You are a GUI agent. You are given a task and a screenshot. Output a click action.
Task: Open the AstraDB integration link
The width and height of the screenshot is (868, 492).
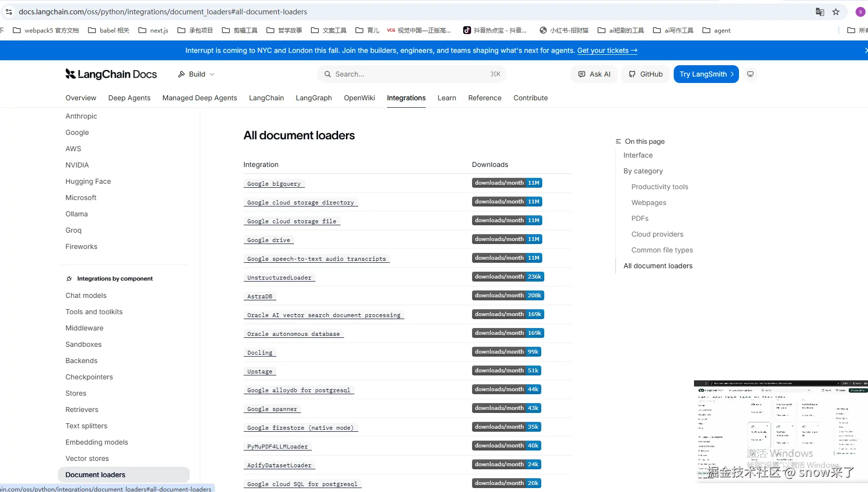click(260, 296)
